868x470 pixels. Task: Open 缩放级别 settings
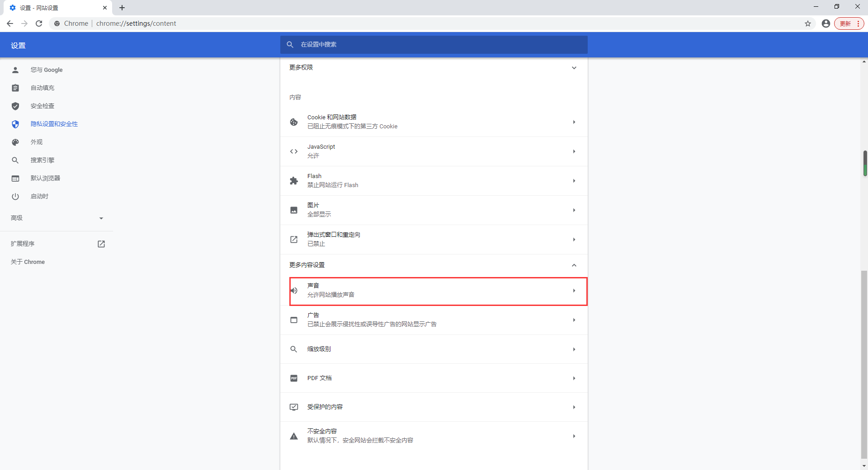(x=434, y=349)
